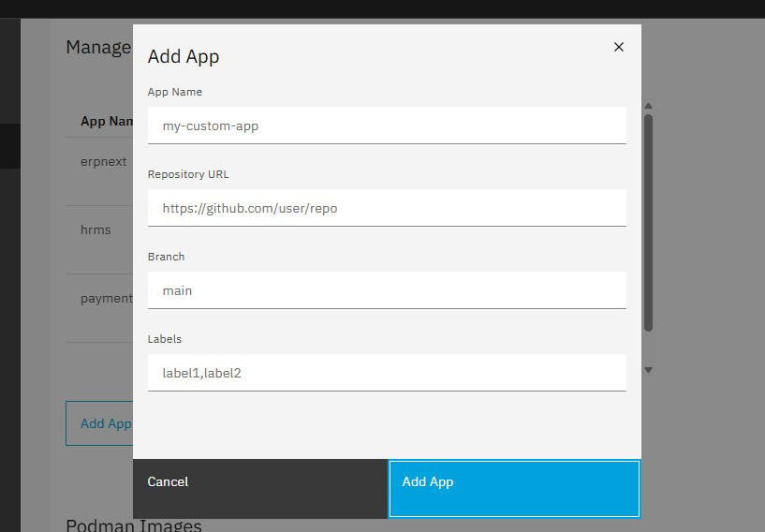765x532 pixels.
Task: Click the outlined Add App button behind dialog
Action: tap(101, 423)
